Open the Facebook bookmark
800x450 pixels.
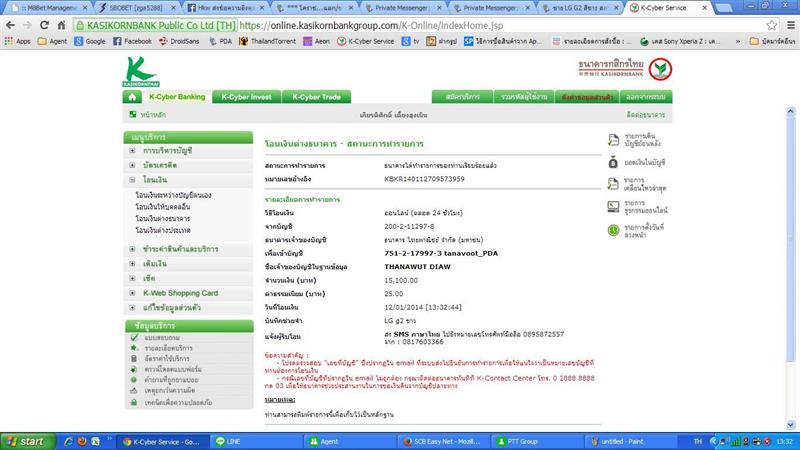(132, 41)
